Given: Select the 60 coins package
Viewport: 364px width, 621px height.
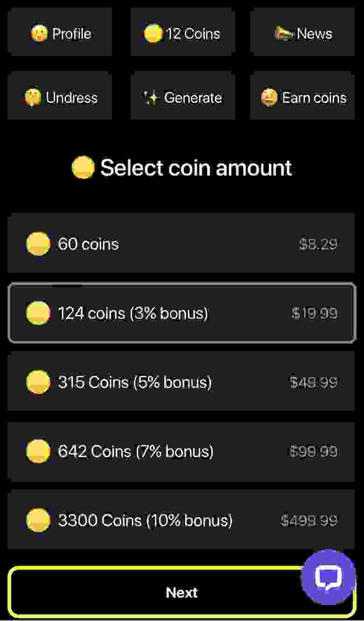Looking at the screenshot, I should tap(181, 244).
